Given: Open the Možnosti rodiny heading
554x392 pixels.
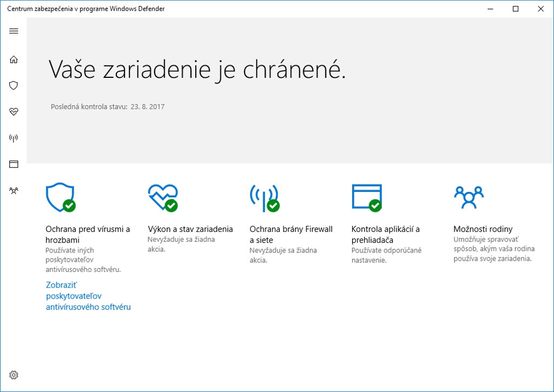Looking at the screenshot, I should (x=483, y=229).
